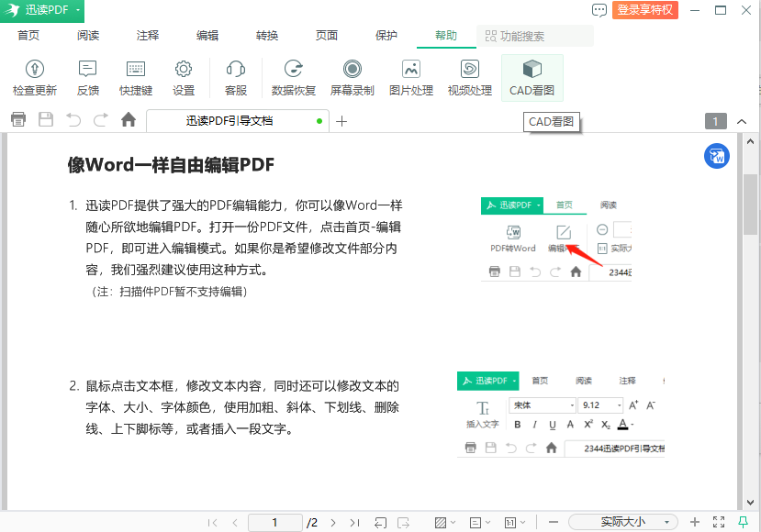Screen dimensions: 761x532
Task: Start 屏幕录制 screen recording tool
Action: (353, 78)
